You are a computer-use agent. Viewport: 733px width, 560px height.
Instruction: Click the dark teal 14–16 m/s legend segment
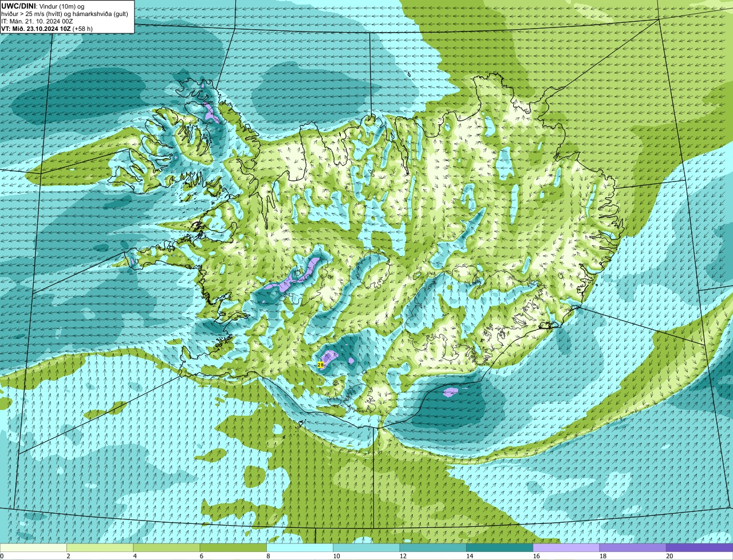click(499, 547)
